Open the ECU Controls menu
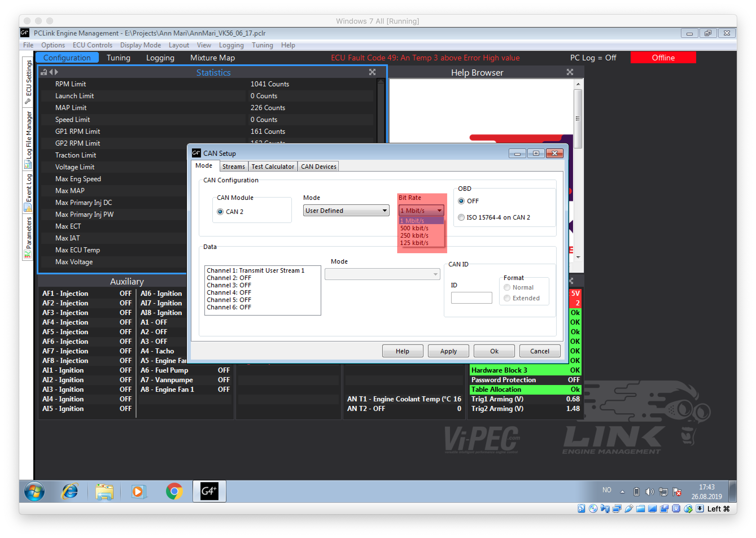The width and height of the screenshot is (756, 538). pos(92,45)
